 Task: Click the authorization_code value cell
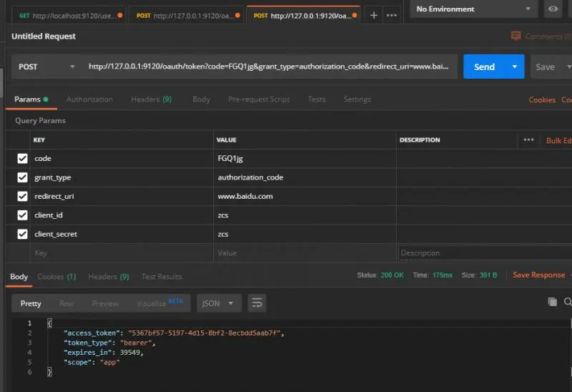tap(305, 177)
